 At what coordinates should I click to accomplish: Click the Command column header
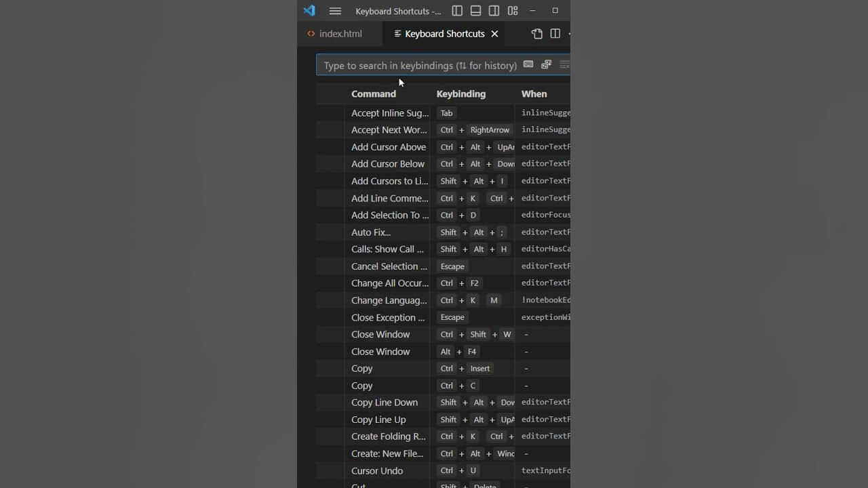point(374,94)
